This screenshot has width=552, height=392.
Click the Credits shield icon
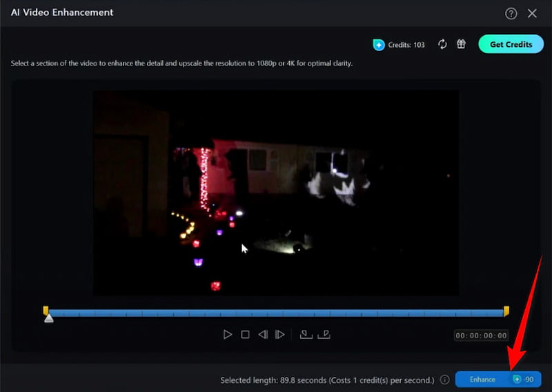click(x=379, y=45)
